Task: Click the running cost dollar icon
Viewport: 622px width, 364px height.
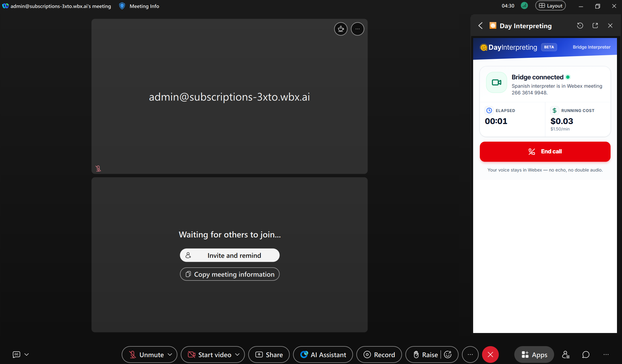Action: pos(554,111)
